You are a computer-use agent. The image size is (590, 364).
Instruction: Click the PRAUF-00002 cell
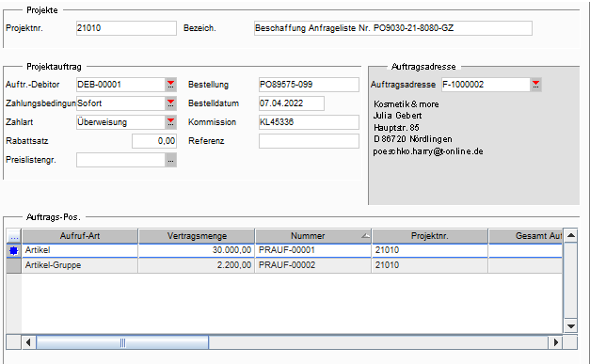click(x=313, y=265)
